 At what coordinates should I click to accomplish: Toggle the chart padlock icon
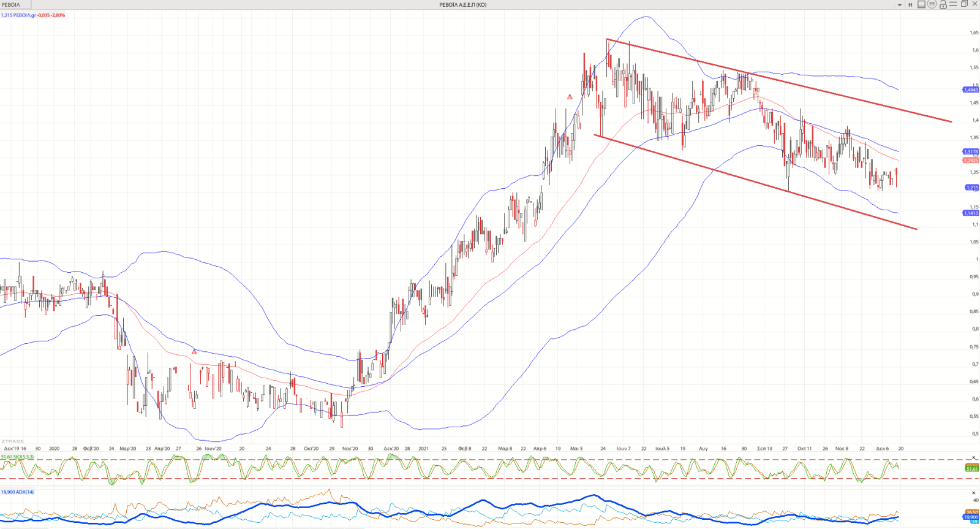[x=943, y=4]
